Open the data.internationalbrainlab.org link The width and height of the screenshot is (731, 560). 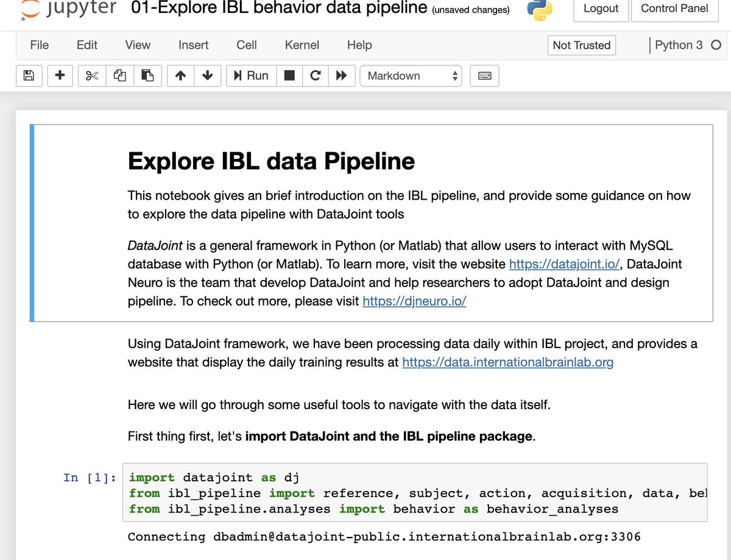[508, 362]
